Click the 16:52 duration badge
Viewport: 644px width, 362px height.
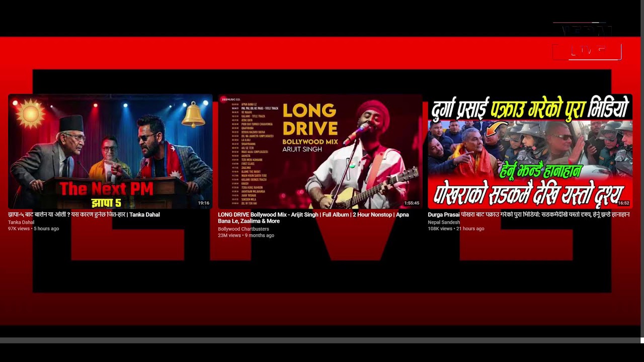pyautogui.click(x=623, y=203)
